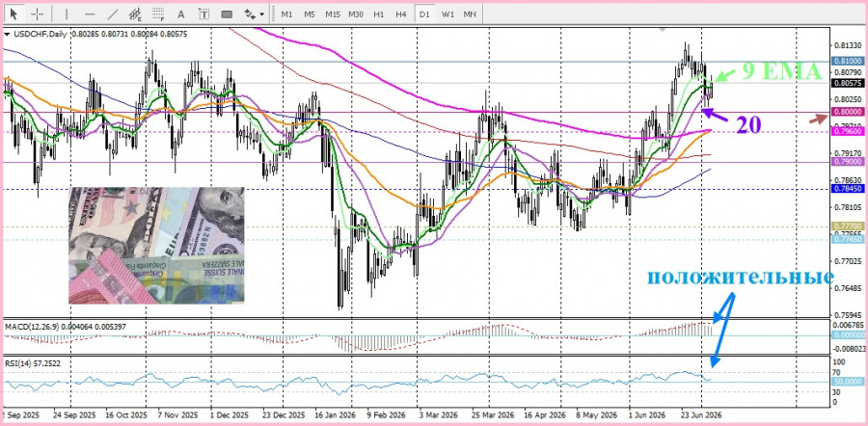Image resolution: width=868 pixels, height=426 pixels.
Task: Click the 0.77700 price level label
Action: click(848, 226)
